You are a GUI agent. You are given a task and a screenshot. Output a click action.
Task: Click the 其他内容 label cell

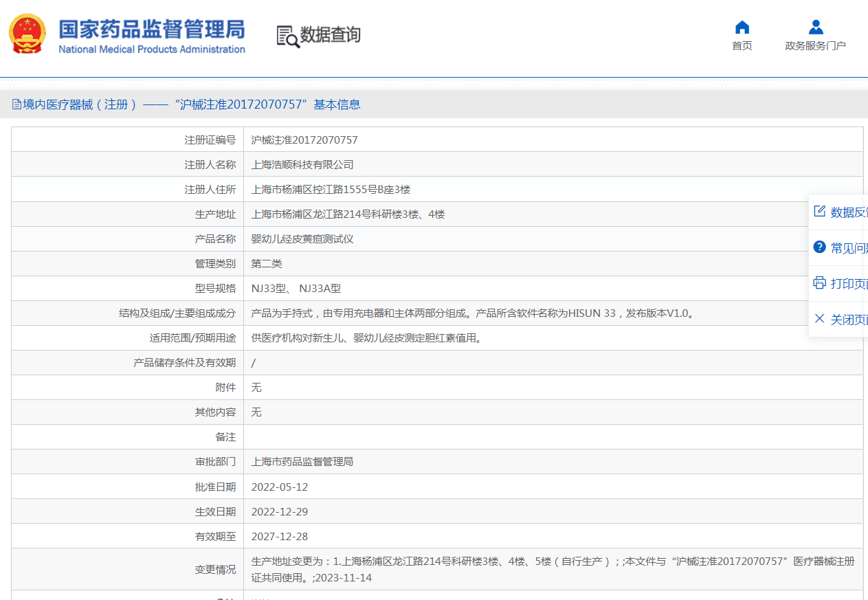[127, 412]
